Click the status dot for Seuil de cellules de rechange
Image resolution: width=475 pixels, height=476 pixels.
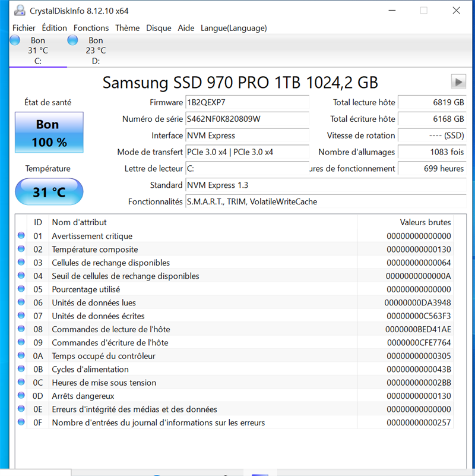pos(21,276)
